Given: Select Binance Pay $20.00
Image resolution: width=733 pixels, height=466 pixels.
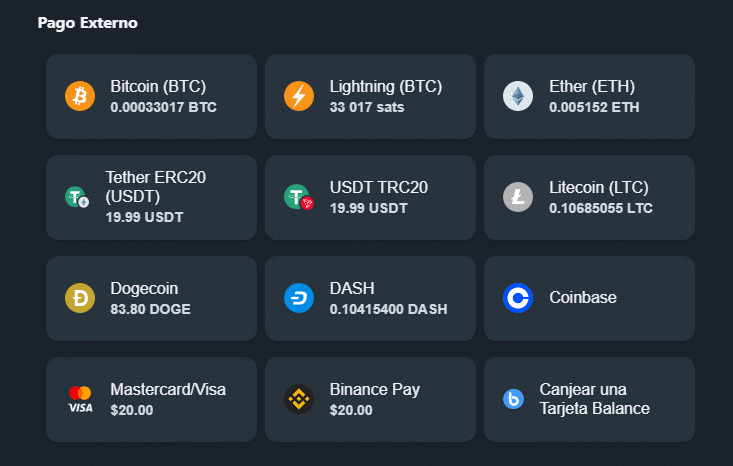Looking at the screenshot, I should pyautogui.click(x=370, y=400).
